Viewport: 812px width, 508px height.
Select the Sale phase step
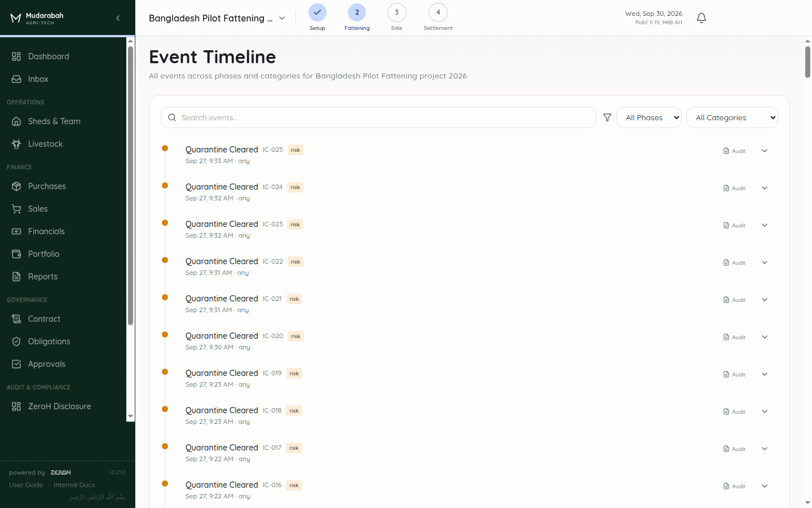tap(397, 17)
